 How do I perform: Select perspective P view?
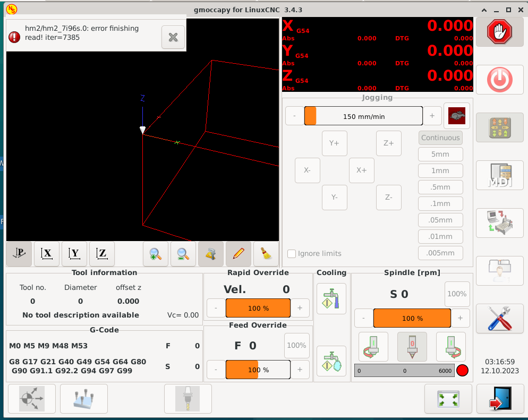coord(19,254)
